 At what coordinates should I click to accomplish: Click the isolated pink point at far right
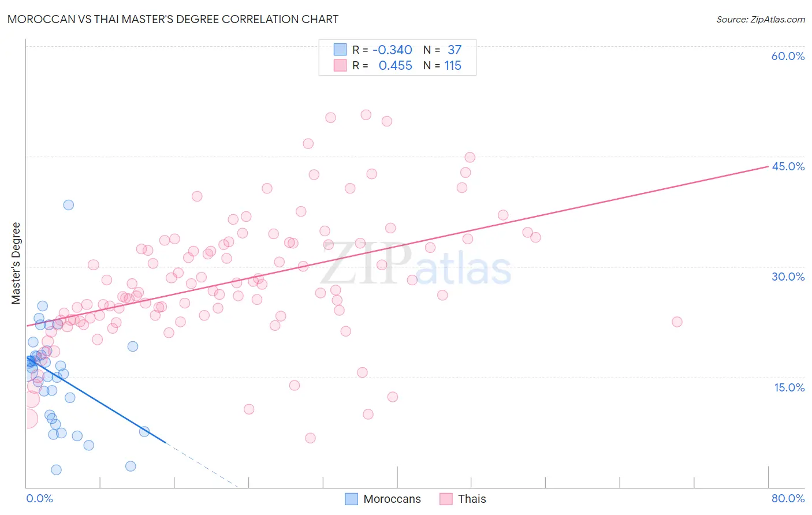tap(677, 322)
